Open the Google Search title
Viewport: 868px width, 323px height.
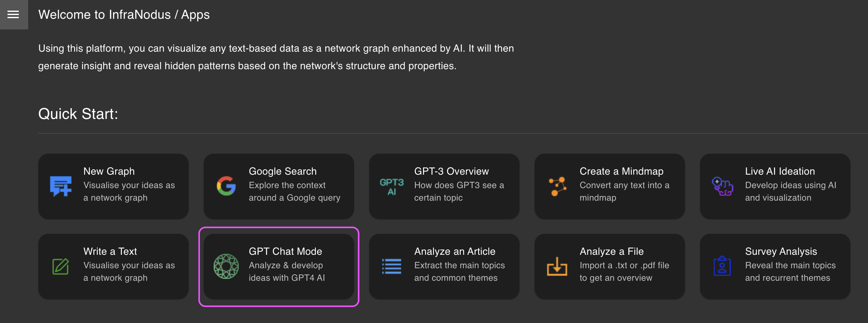pos(283,171)
